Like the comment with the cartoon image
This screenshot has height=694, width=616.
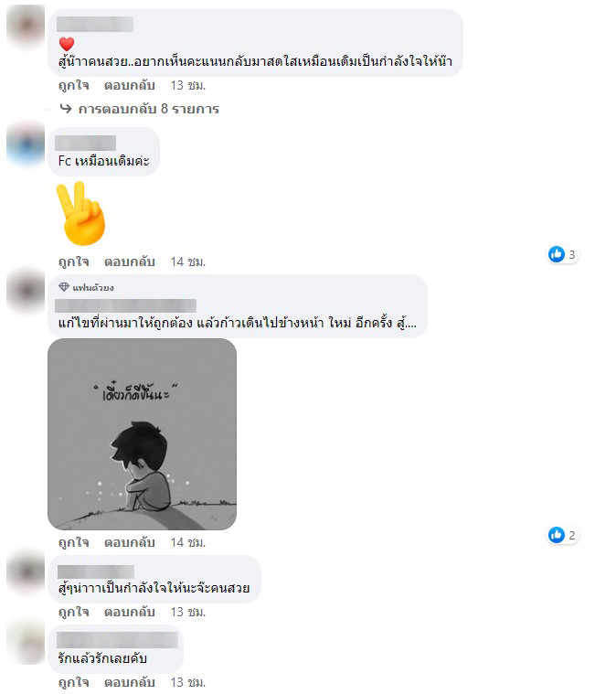coord(73,542)
